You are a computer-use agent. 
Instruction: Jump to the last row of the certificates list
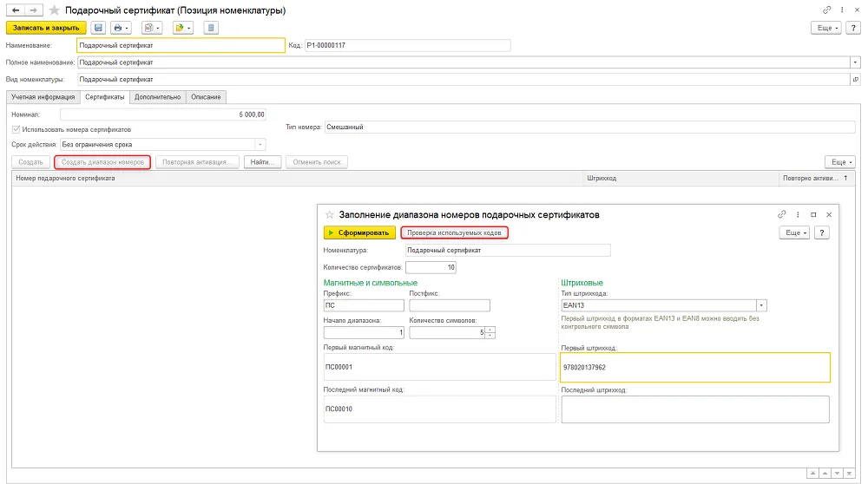click(849, 474)
